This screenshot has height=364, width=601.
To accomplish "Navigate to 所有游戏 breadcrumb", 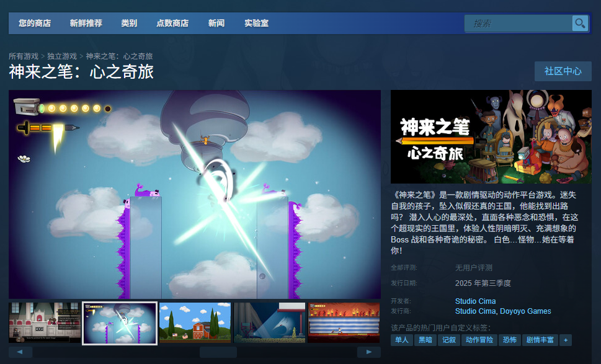I will pos(24,56).
